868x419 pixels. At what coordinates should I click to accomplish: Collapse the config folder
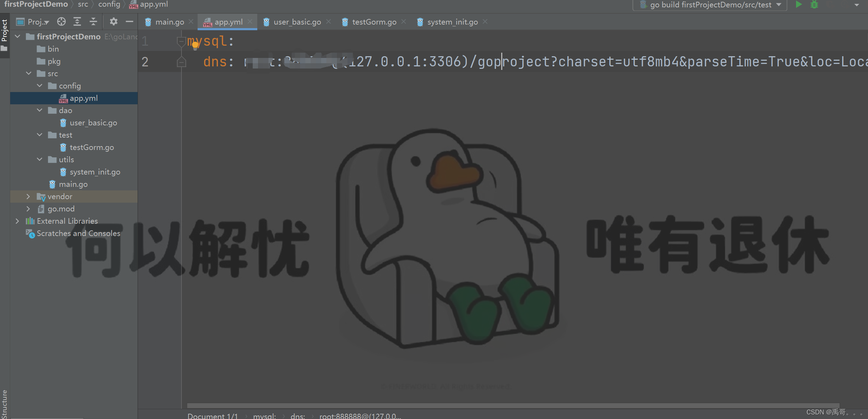(40, 86)
